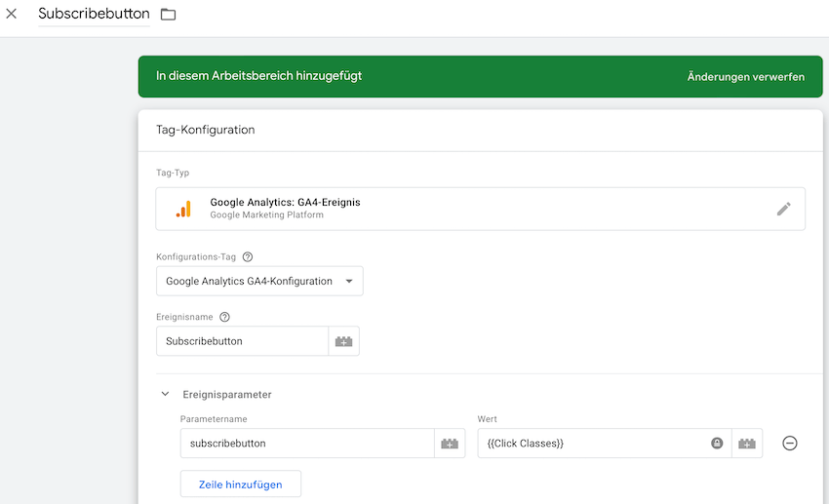
Task: Rename the tag via the Subscribebutton title
Action: (94, 14)
